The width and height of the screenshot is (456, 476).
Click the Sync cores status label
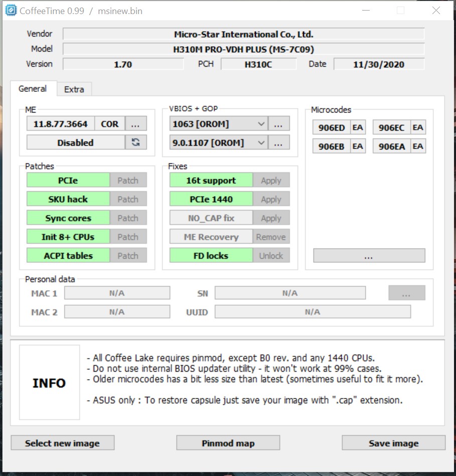pyautogui.click(x=68, y=218)
